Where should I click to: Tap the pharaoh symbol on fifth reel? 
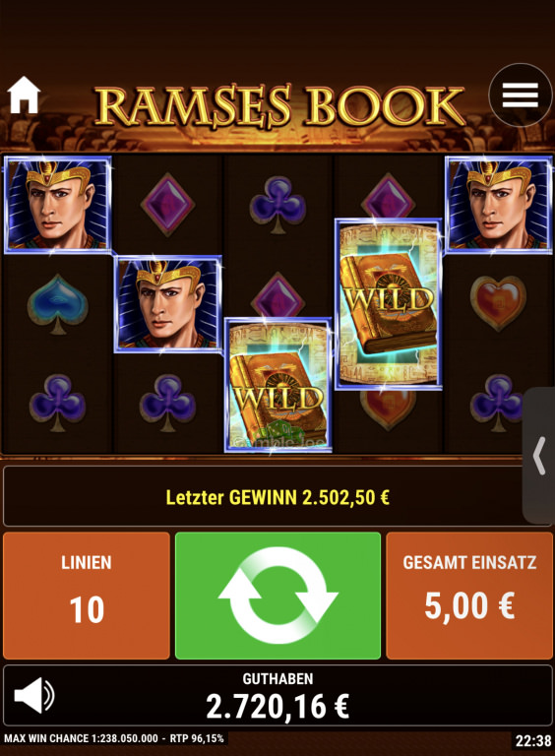(499, 204)
